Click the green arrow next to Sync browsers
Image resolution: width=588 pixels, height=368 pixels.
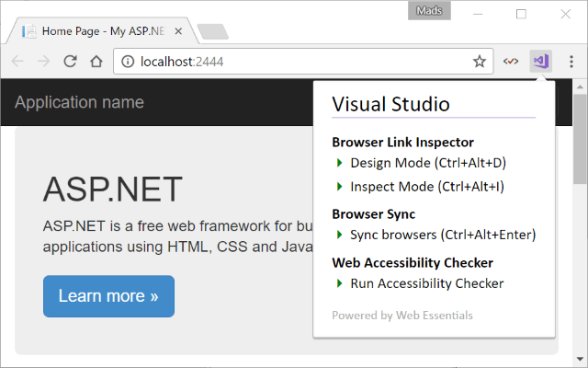[339, 235]
